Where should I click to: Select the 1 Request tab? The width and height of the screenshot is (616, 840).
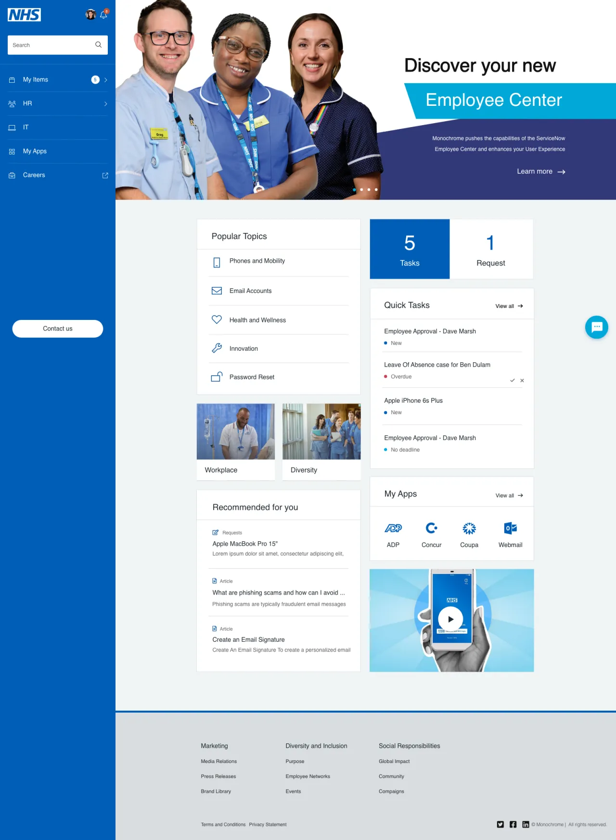tap(491, 249)
